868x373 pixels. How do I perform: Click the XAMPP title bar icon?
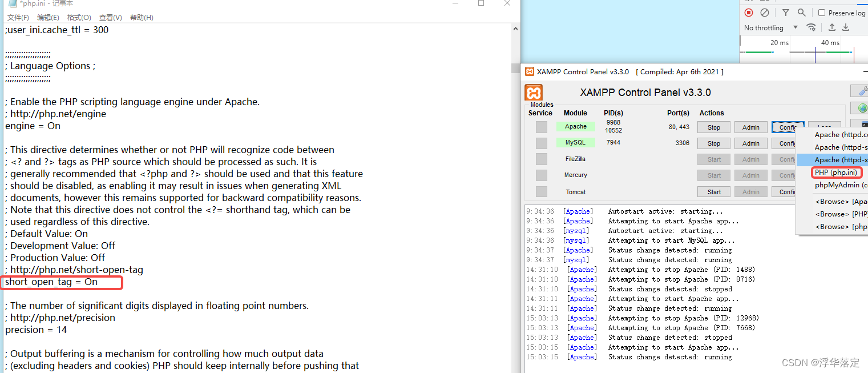coord(530,71)
